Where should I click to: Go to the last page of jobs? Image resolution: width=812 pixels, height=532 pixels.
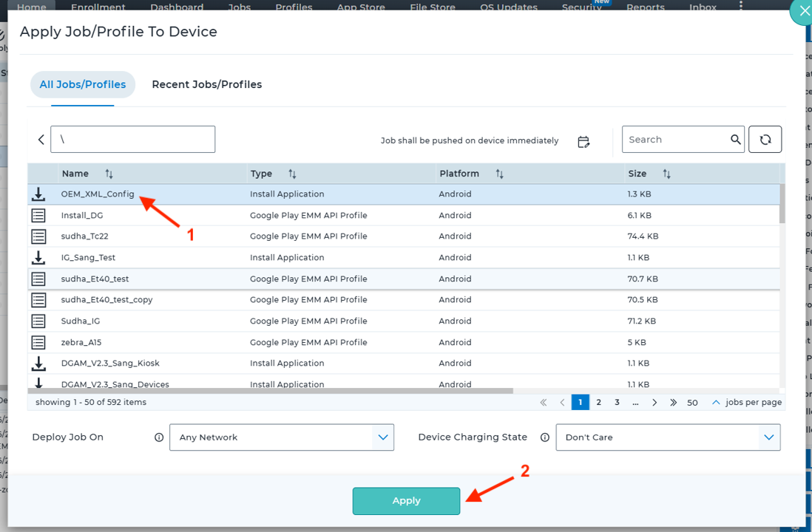point(673,403)
